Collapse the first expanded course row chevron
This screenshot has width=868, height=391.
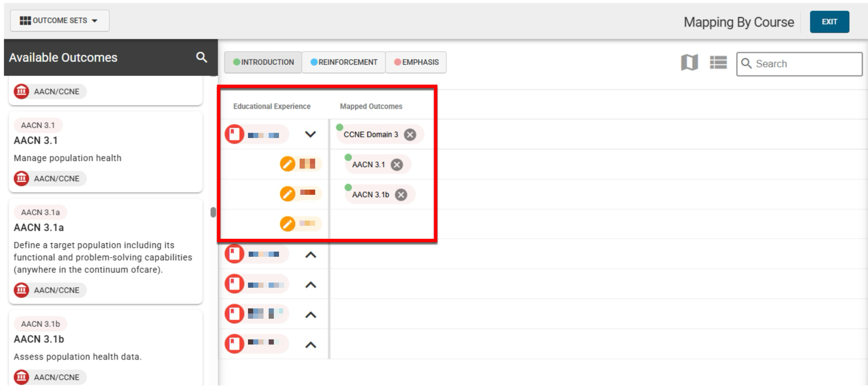tap(310, 134)
